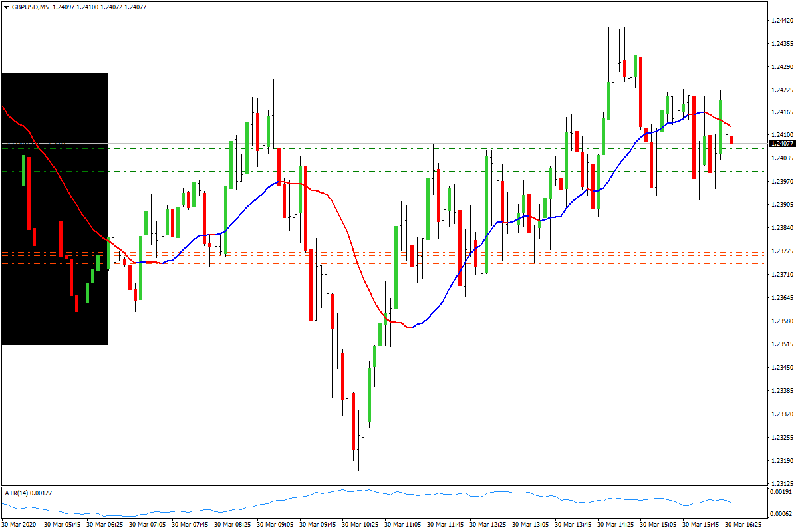The width and height of the screenshot is (798, 532).
Task: Click the 1.24165 price scale value
Action: pos(783,113)
